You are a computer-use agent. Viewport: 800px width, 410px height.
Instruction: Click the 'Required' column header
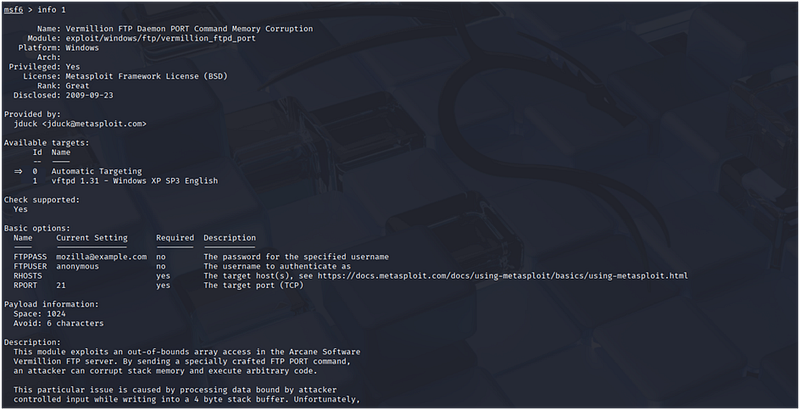click(175, 238)
